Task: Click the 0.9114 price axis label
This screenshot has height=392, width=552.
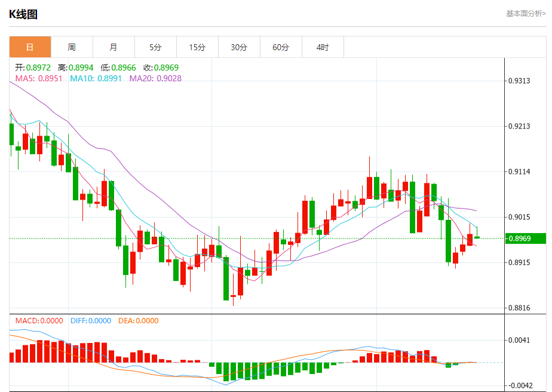Action: pos(519,172)
